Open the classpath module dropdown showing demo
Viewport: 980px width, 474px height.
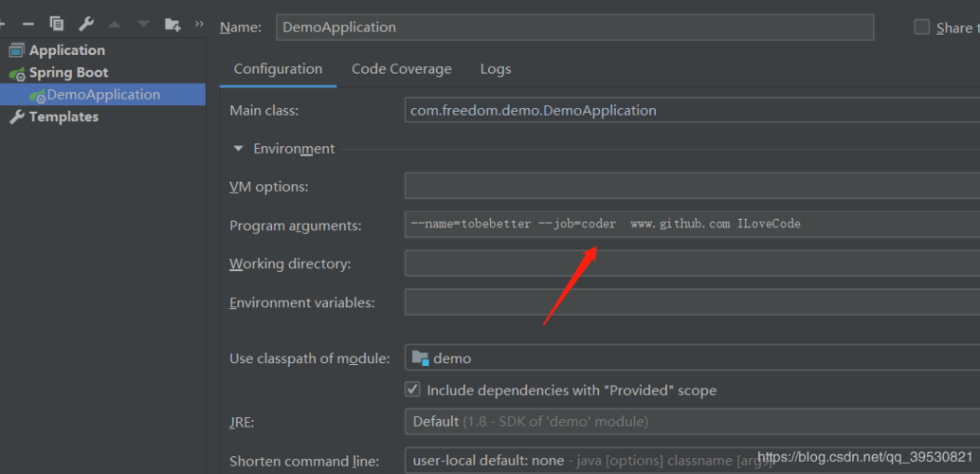click(x=692, y=357)
